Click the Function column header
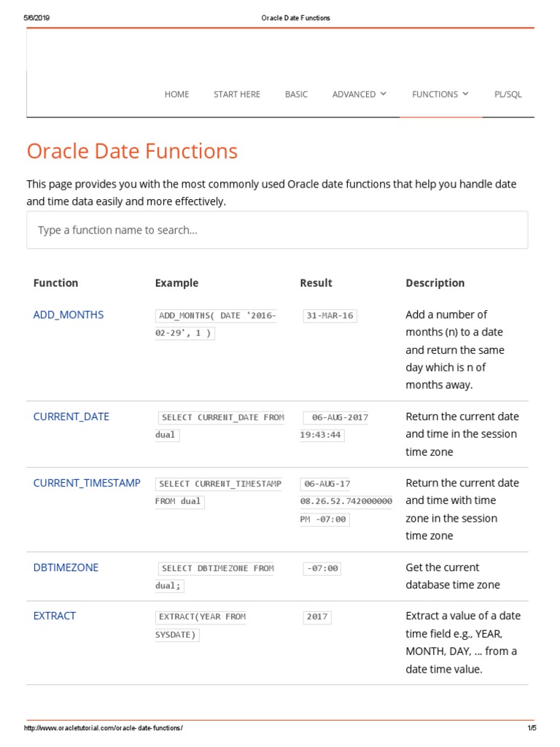The height and width of the screenshot is (747, 560). point(55,283)
